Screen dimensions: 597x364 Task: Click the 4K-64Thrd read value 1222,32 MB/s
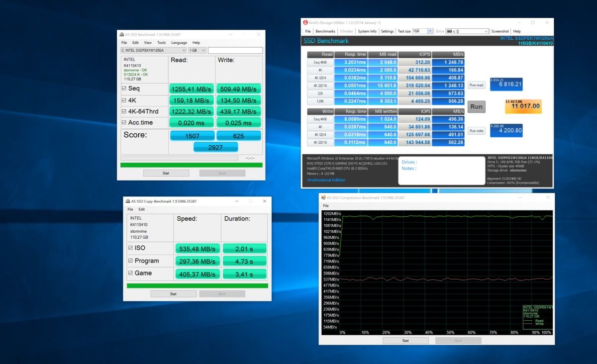click(191, 111)
